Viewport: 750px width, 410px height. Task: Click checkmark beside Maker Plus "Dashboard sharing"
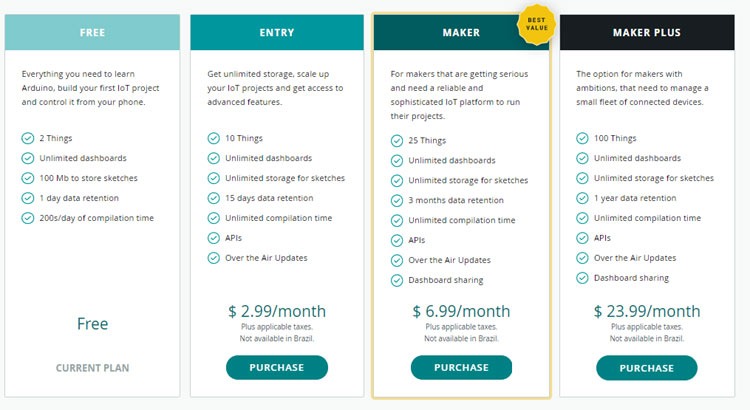tap(584, 278)
